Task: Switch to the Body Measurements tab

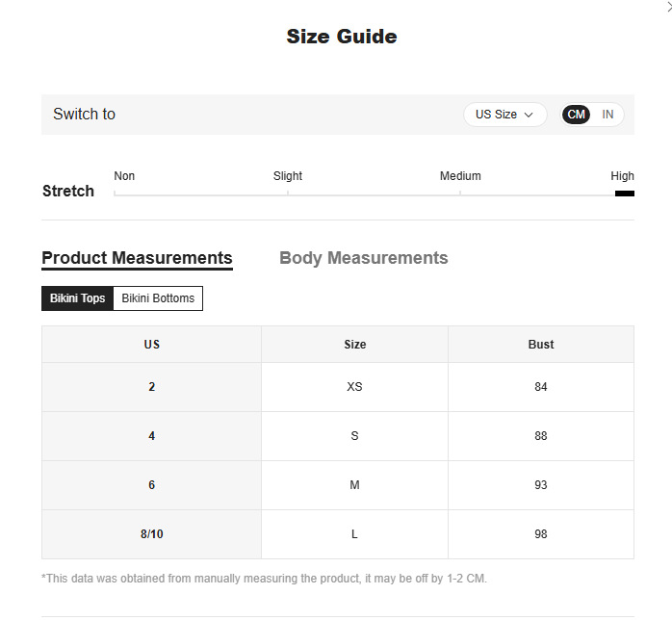Action: [x=363, y=258]
